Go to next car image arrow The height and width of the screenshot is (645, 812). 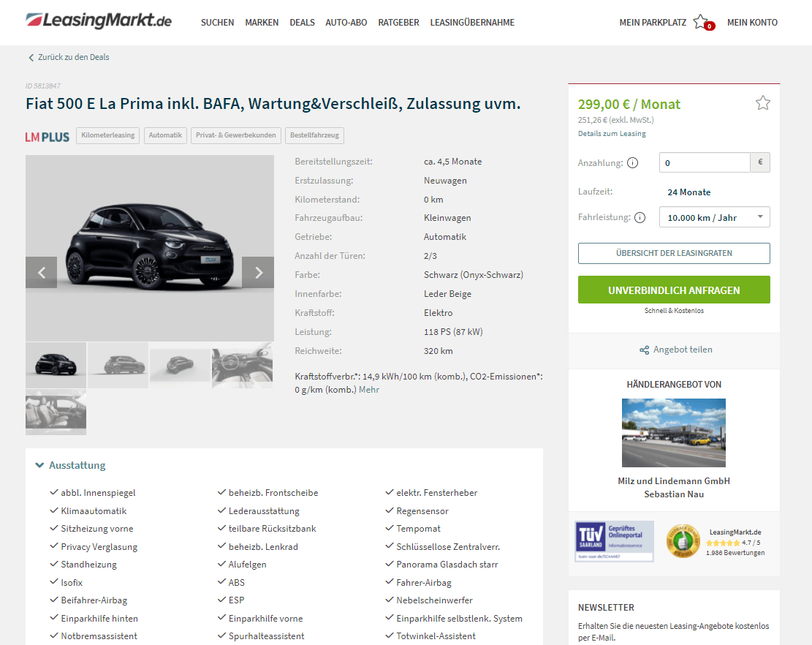tap(258, 273)
